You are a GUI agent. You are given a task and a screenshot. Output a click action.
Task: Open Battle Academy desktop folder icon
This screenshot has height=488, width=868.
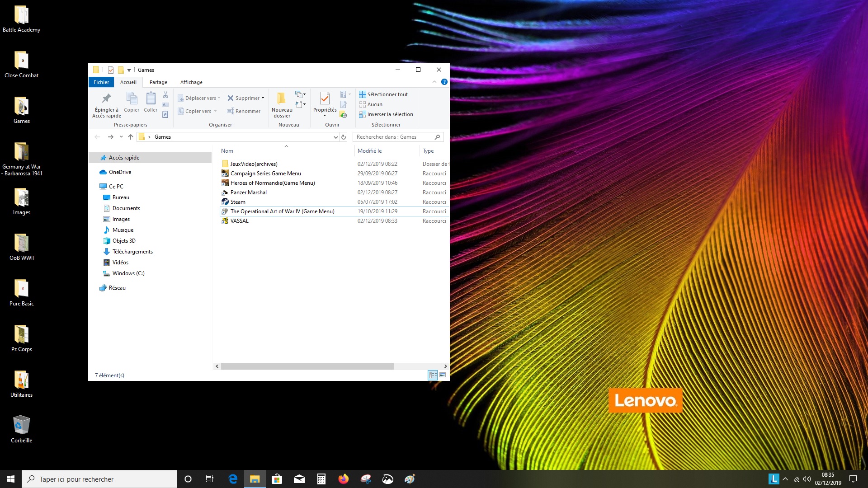click(x=21, y=15)
